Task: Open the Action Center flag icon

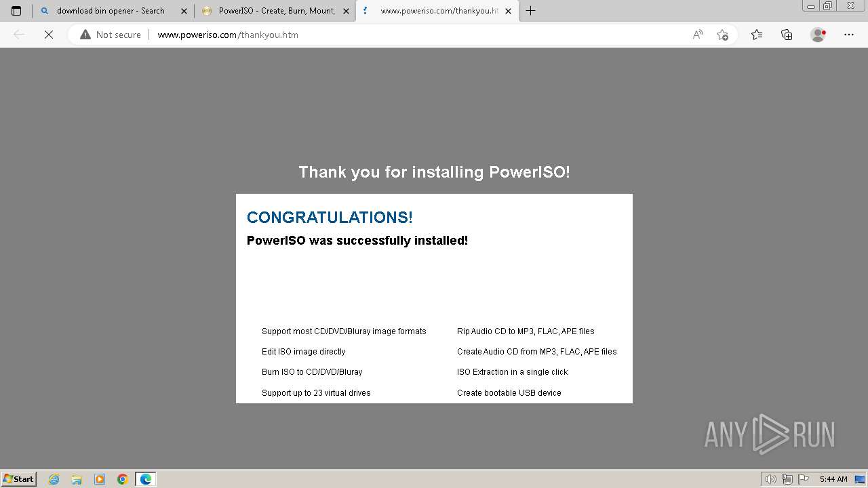Action: point(804,479)
